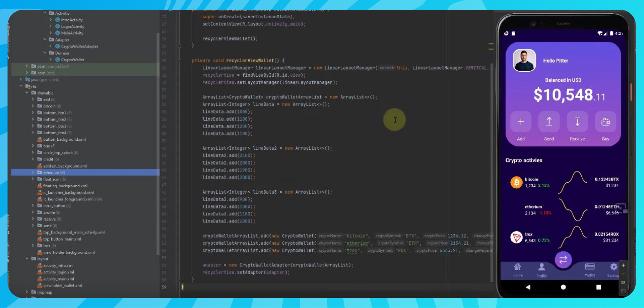Expand the com (androidTest) package

(x=27, y=66)
